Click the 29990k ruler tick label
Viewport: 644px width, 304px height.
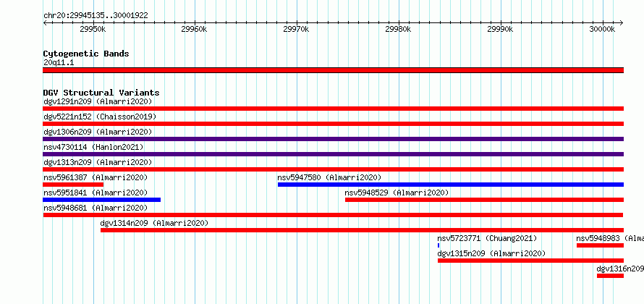(x=500, y=29)
